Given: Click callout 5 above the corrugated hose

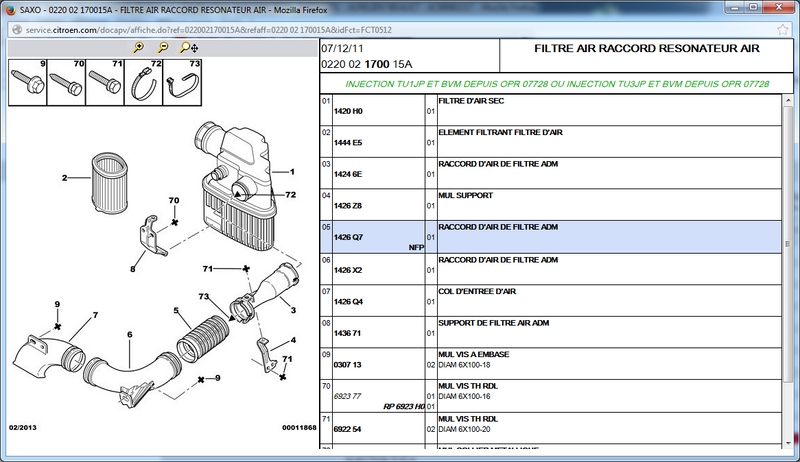Looking at the screenshot, I should [x=176, y=311].
